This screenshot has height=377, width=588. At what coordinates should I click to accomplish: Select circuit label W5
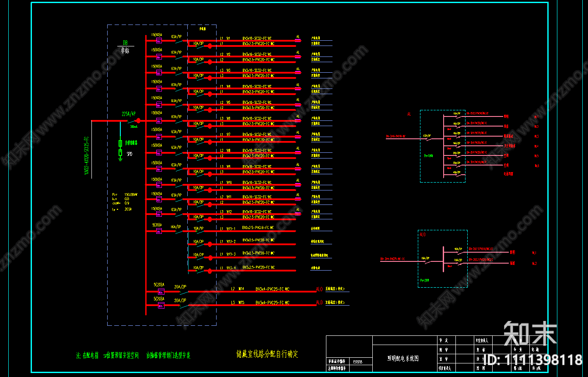coord(228,102)
